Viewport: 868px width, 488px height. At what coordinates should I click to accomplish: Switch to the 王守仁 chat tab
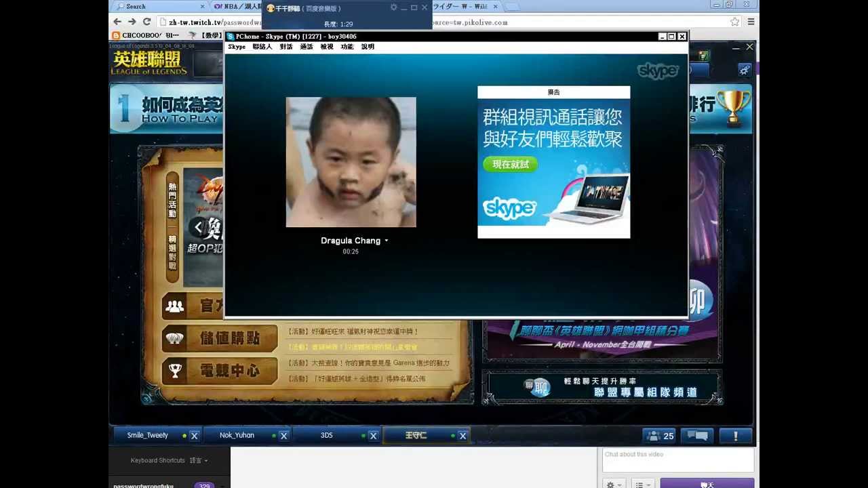coord(416,435)
